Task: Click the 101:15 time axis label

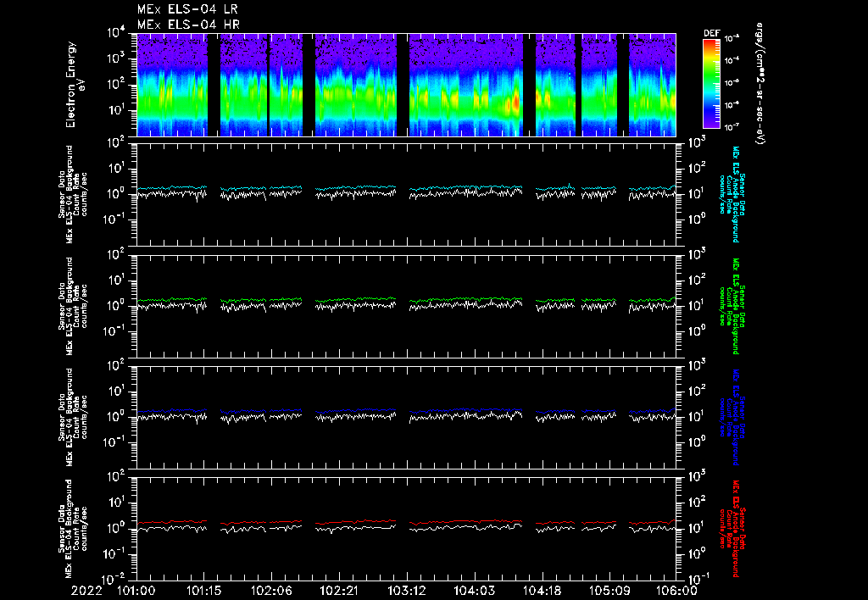Action: click(x=204, y=591)
